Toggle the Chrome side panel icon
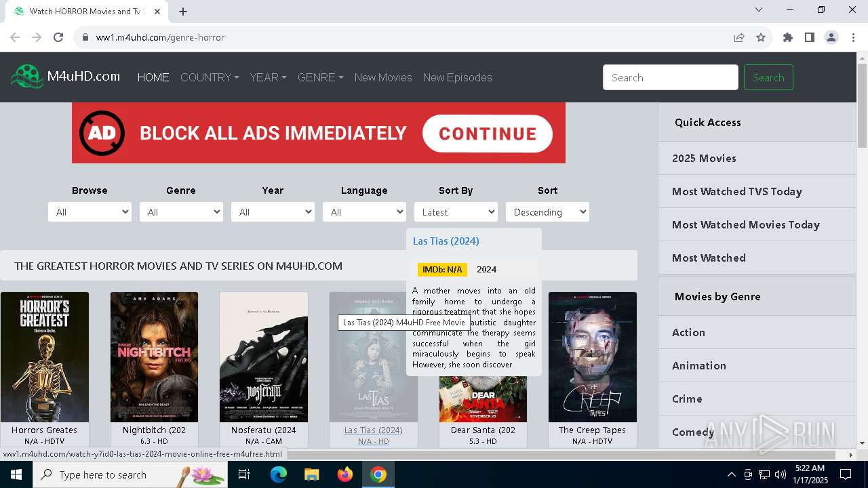 [810, 37]
